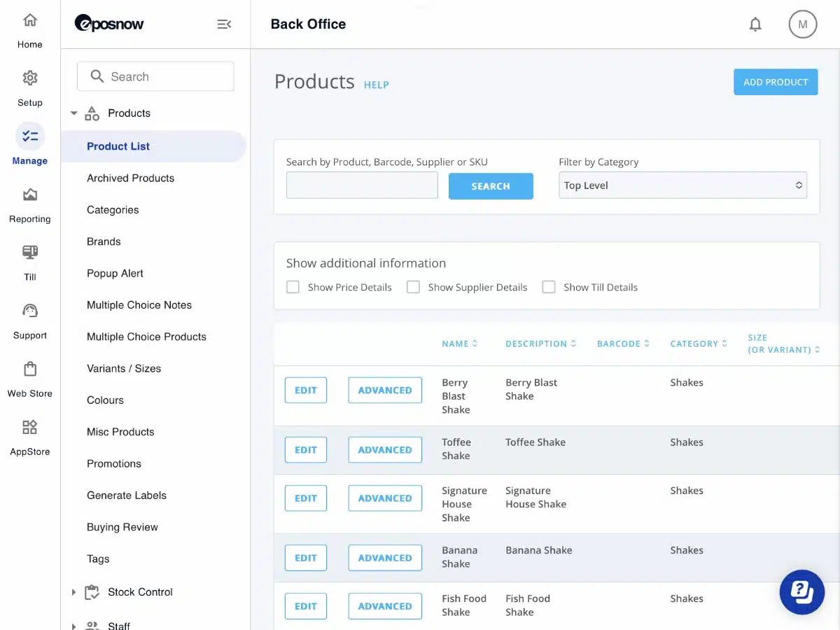This screenshot has width=840, height=630.
Task: Open Setup gear icon
Action: (x=30, y=78)
